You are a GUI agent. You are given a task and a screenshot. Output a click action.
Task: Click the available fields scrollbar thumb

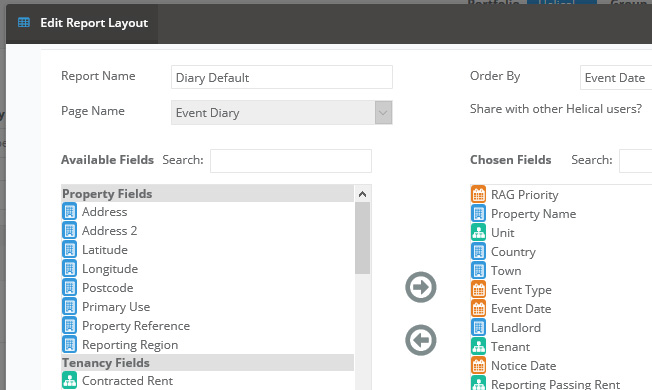363,238
